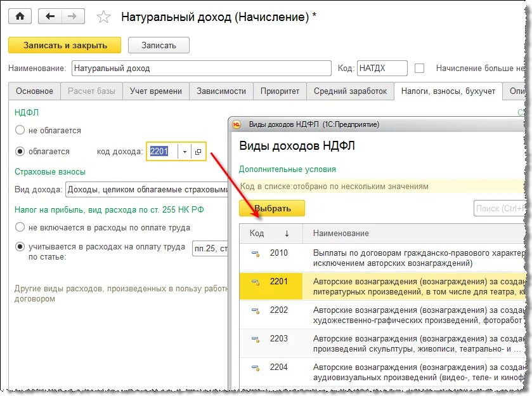This screenshot has height=396, width=532.
Task: Go to the home page icon
Action: [x=20, y=16]
